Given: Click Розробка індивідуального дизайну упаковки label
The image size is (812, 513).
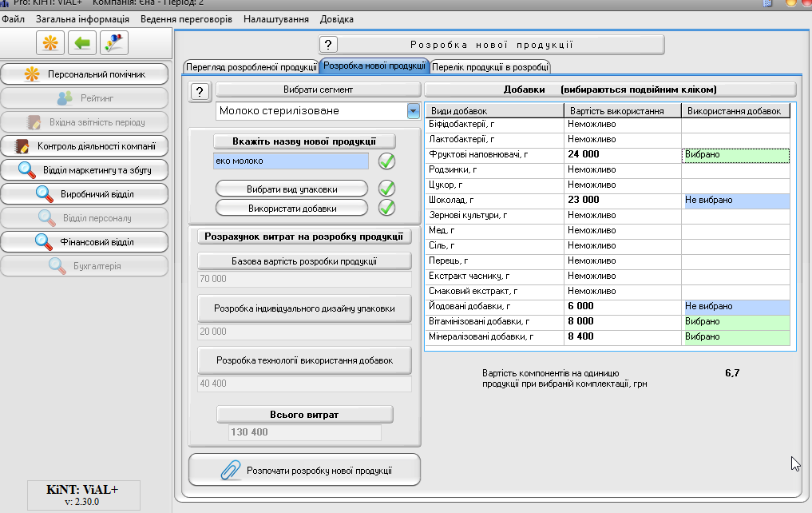Looking at the screenshot, I should 304,308.
